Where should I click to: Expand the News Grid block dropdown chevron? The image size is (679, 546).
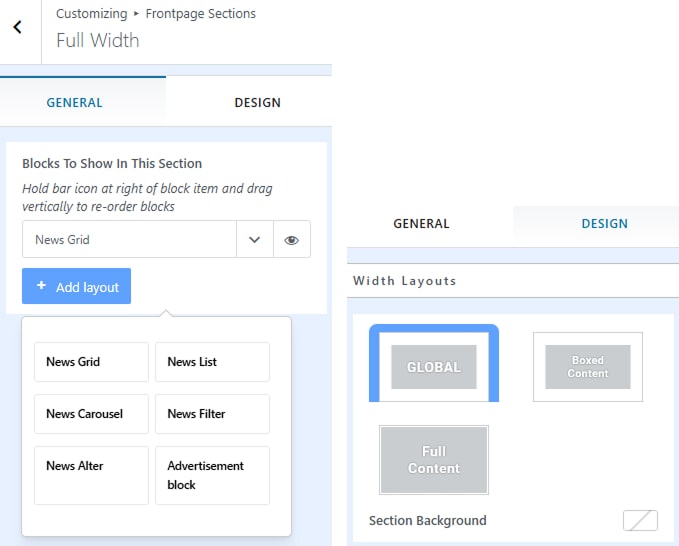(254, 240)
